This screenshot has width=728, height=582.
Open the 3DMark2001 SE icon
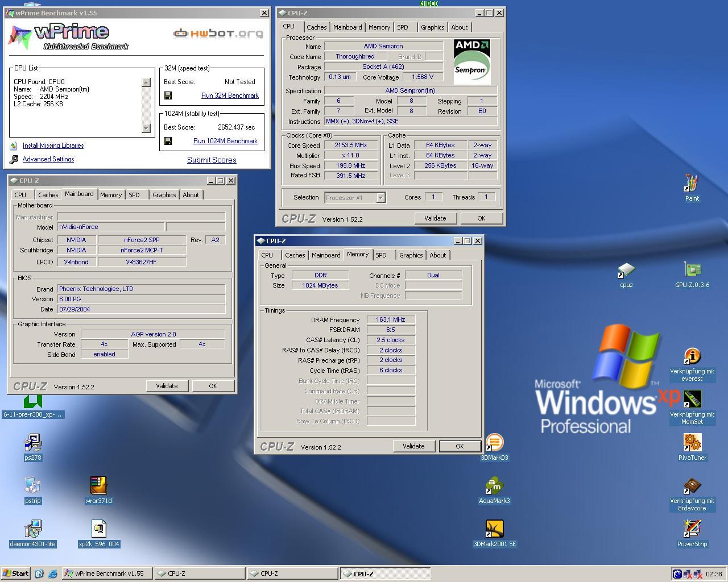click(494, 529)
